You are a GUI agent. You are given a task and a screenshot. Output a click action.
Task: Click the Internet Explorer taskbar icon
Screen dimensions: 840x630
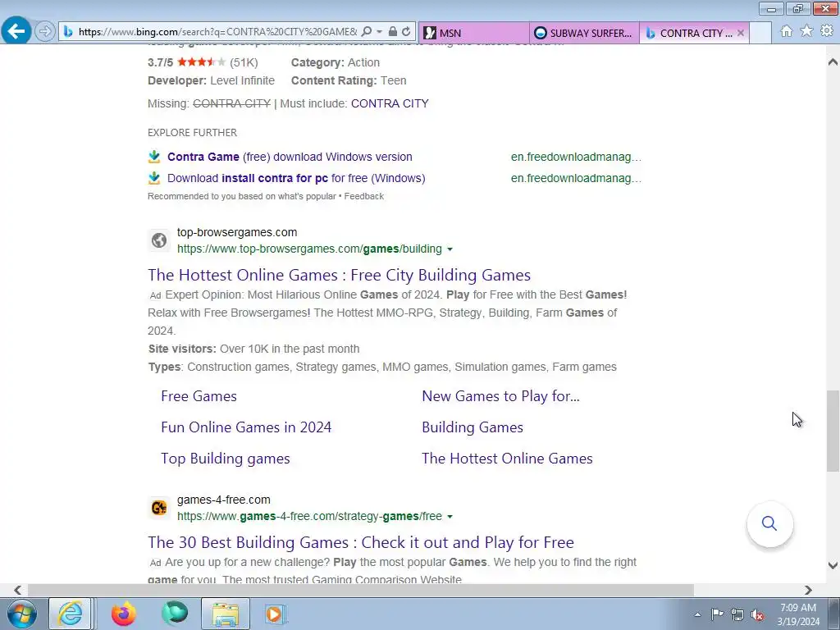click(71, 614)
